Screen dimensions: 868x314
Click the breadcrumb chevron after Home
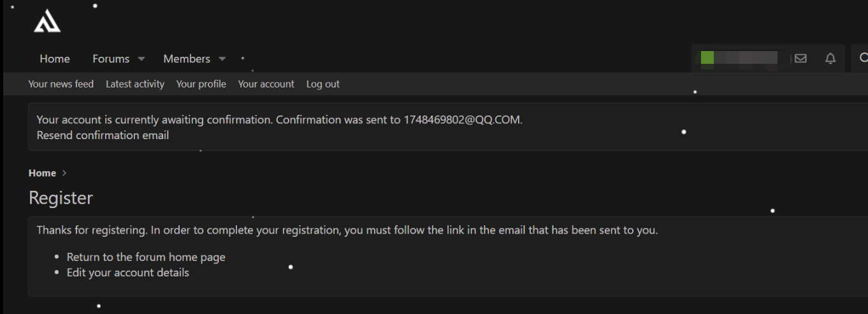point(64,173)
